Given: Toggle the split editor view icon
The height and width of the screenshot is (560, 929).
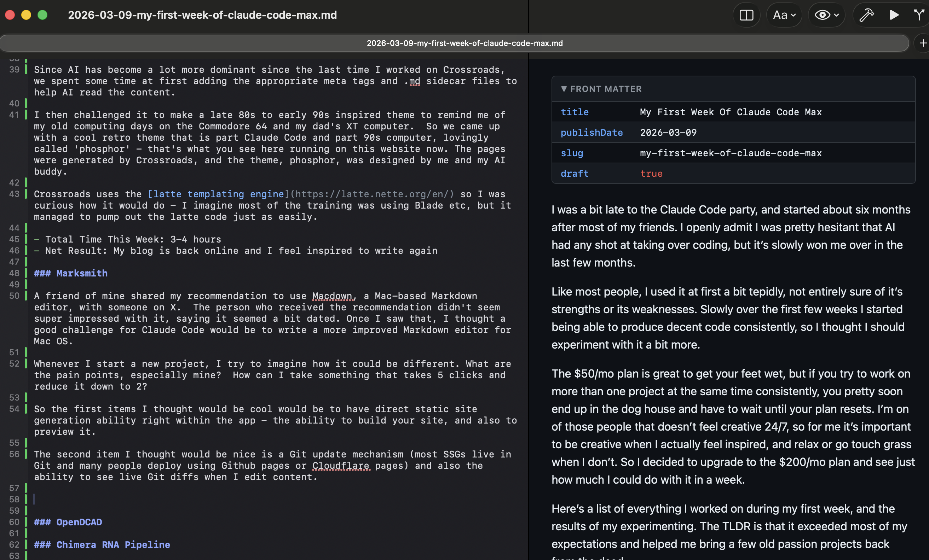Looking at the screenshot, I should pyautogui.click(x=746, y=15).
